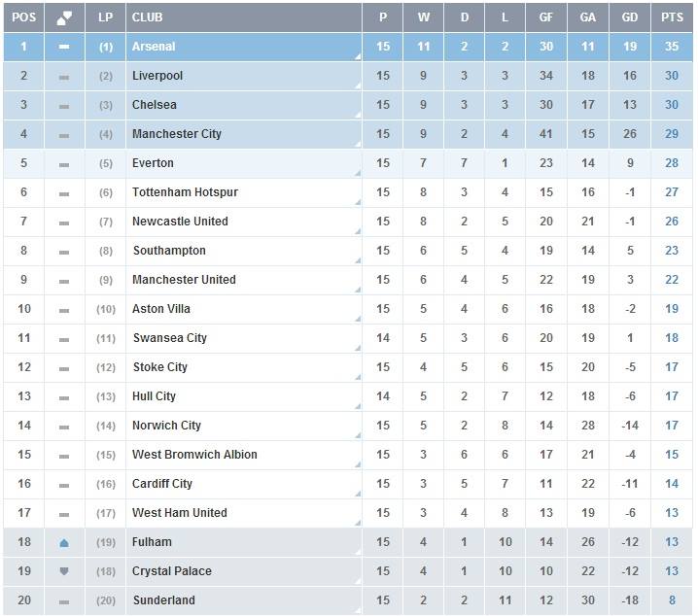
Task: Click the position movement icon column header
Action: pos(64,17)
